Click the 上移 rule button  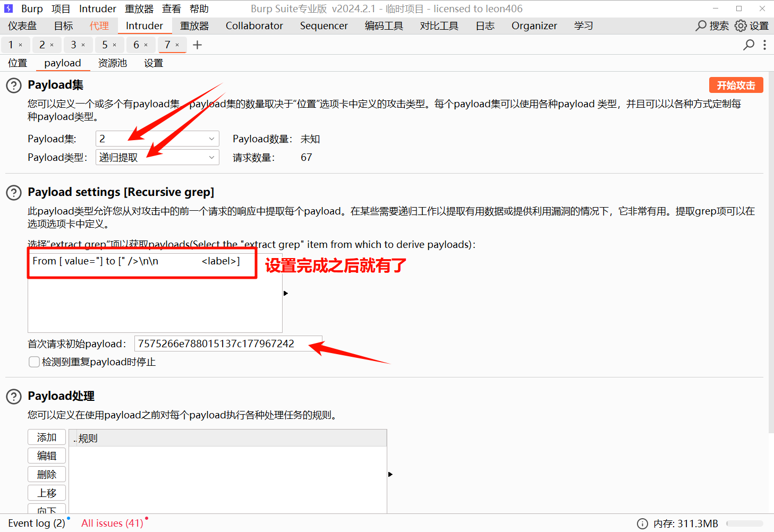pos(47,493)
